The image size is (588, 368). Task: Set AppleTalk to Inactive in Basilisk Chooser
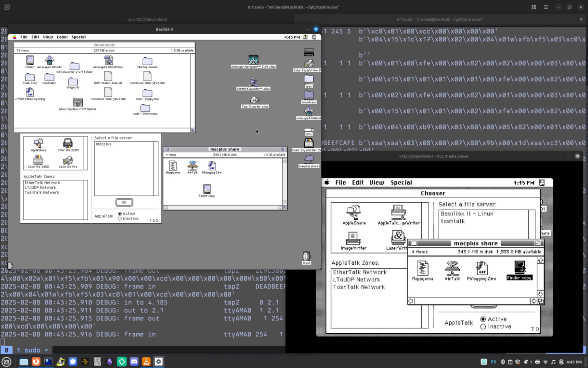point(120,219)
